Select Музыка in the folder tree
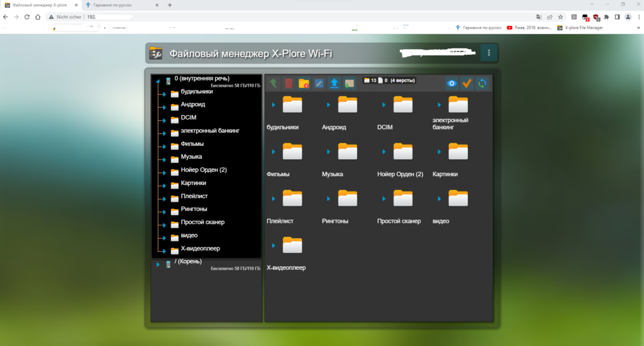Screen dimensions: 644x346 191,157
